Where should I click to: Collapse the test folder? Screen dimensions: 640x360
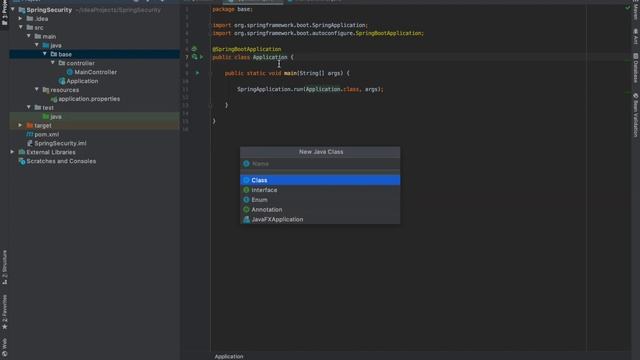click(29, 107)
